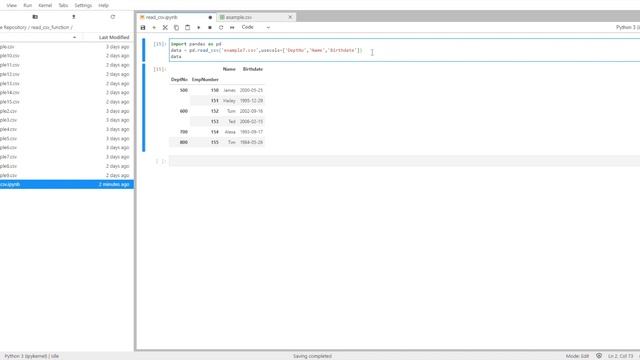Restart kernel and run all cells icon
Image resolution: width=640 pixels, height=360 pixels.
coord(232,27)
